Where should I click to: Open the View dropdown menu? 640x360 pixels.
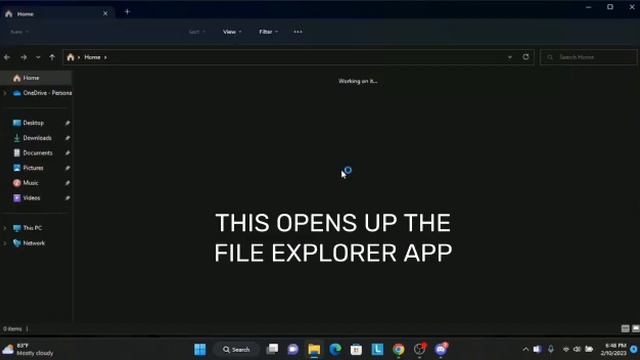coord(232,32)
